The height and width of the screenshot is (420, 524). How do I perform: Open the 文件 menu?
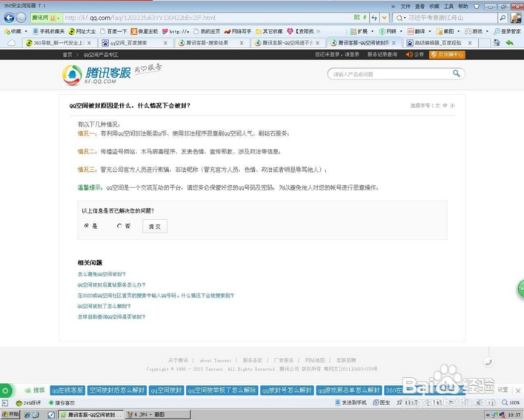pos(405,7)
